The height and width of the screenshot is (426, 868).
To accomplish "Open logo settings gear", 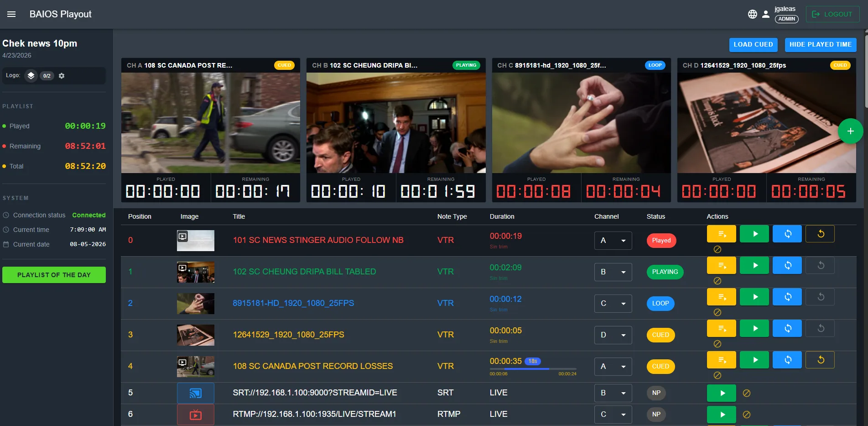I will 62,76.
